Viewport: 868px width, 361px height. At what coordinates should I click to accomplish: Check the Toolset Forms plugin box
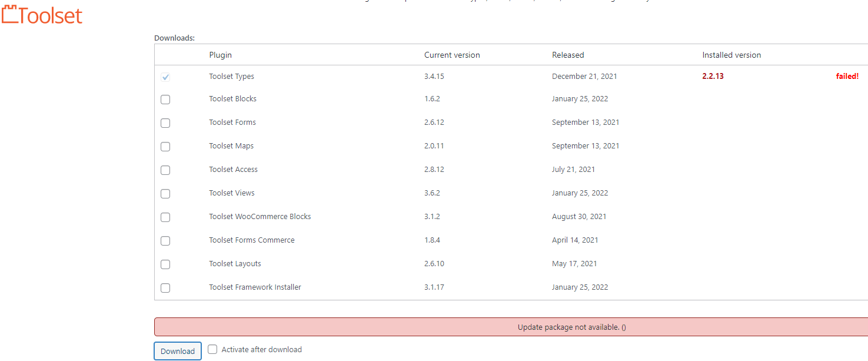click(165, 123)
